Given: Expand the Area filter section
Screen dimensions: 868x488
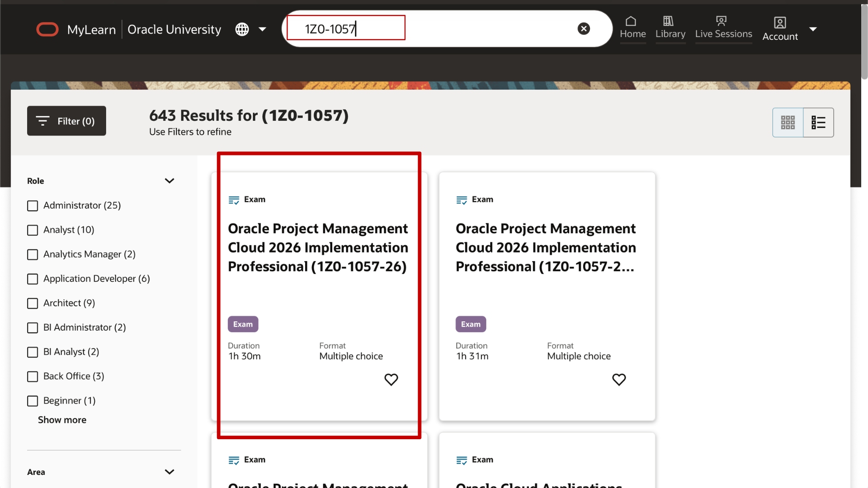Looking at the screenshot, I should [x=170, y=472].
